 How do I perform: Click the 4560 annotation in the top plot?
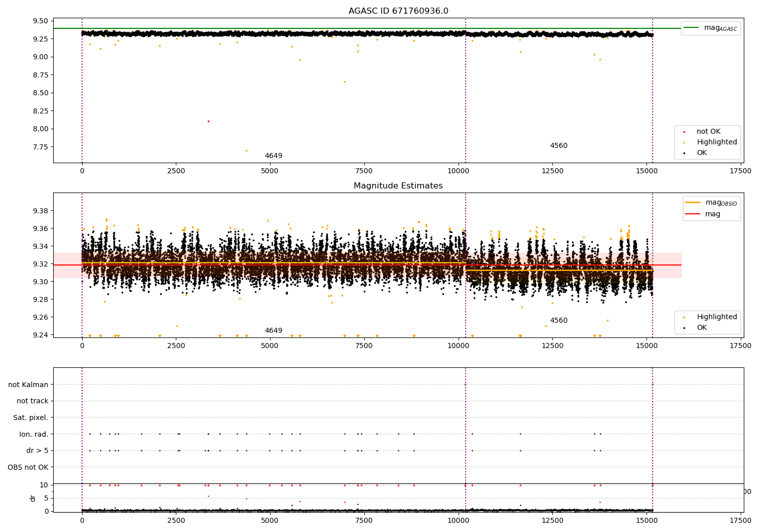coord(559,146)
